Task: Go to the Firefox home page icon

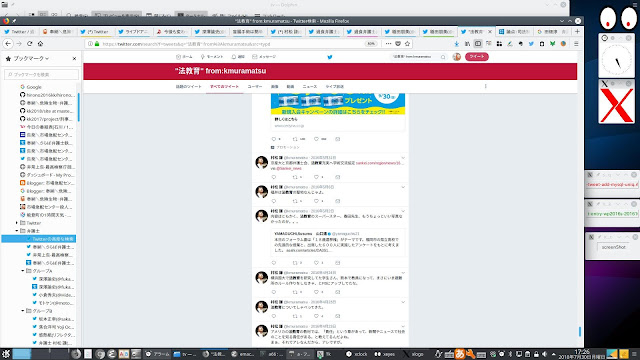Action: [x=40, y=43]
